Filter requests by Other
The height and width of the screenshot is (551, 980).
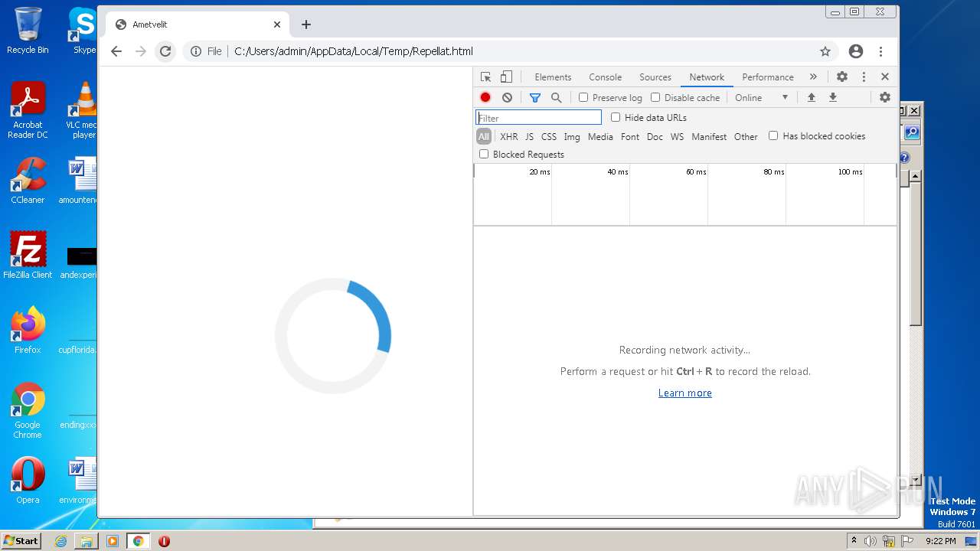[746, 137]
